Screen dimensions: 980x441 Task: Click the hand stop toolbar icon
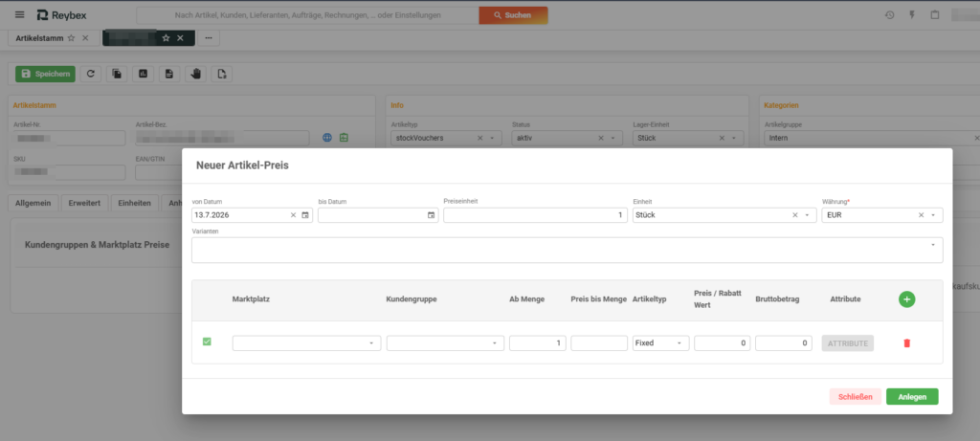[195, 74]
